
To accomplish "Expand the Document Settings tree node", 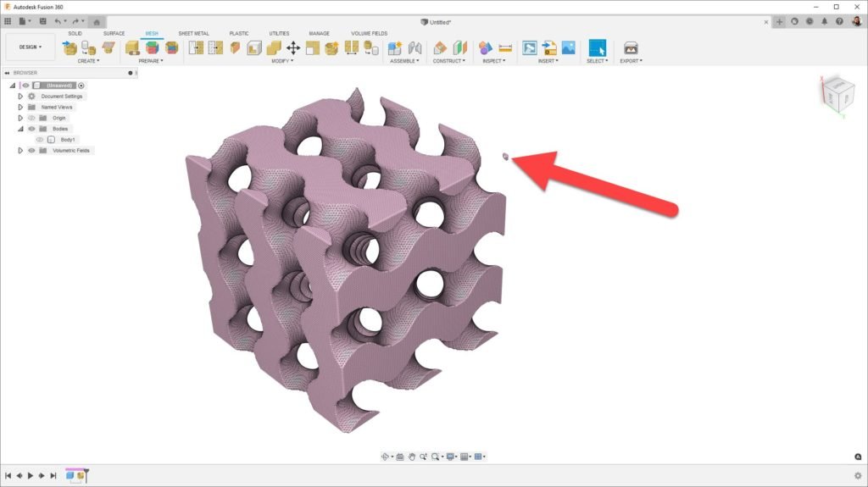I will click(20, 97).
